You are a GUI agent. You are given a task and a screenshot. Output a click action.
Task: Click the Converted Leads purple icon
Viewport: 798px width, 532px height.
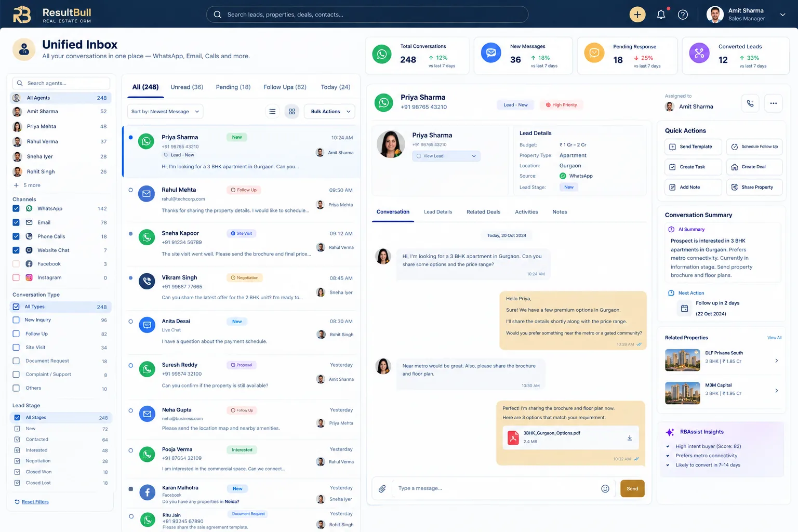point(699,53)
